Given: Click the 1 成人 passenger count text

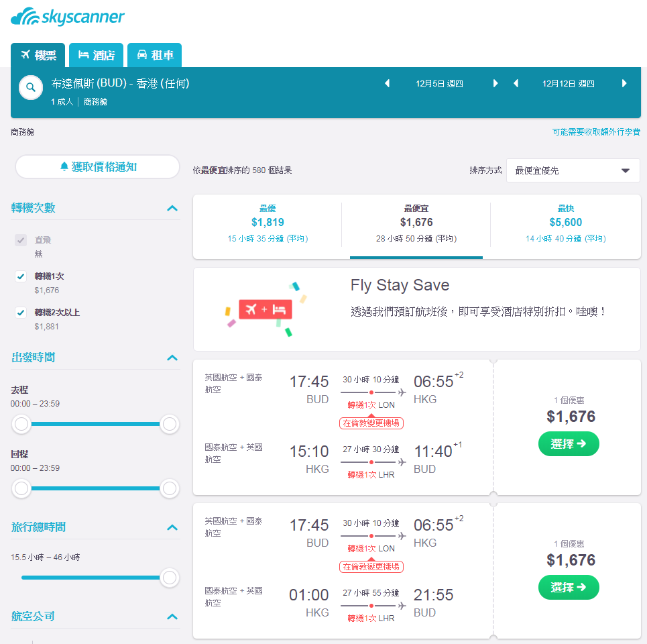Looking at the screenshot, I should pos(62,102).
